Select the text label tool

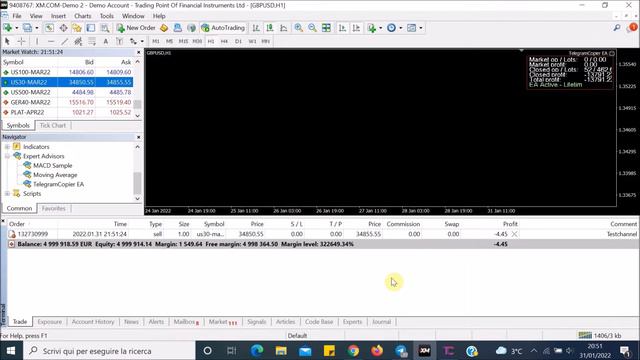click(x=119, y=41)
